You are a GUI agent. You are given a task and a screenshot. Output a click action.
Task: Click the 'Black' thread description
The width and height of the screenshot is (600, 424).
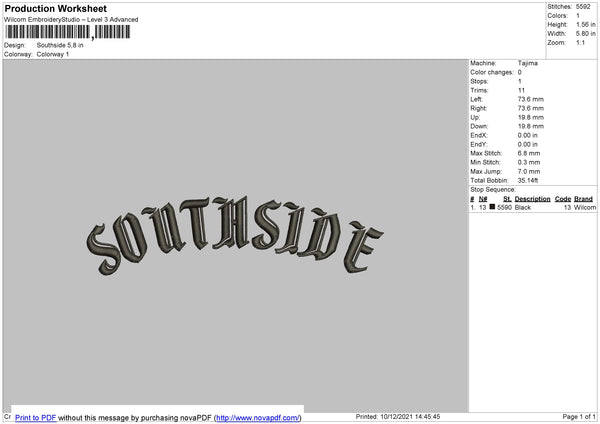[x=523, y=207]
